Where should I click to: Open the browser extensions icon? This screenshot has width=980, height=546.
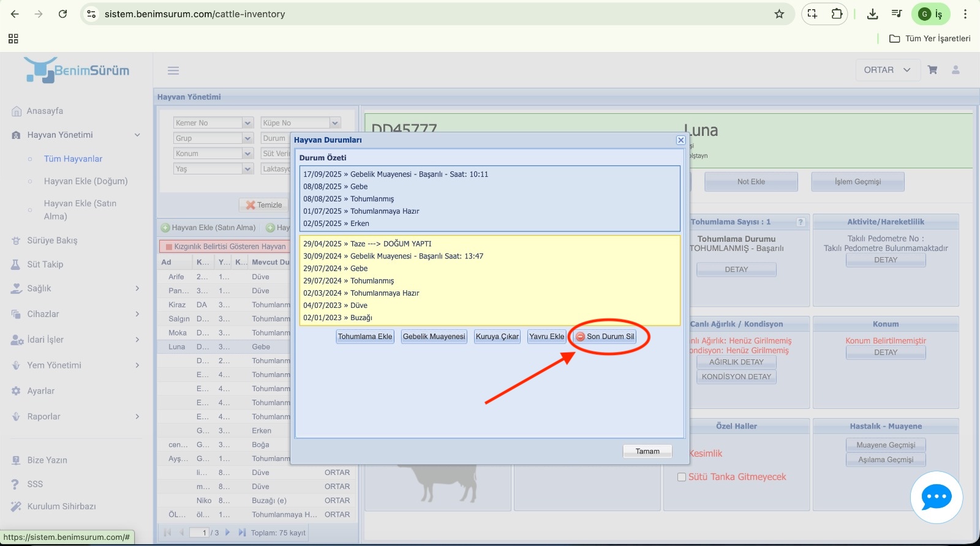(x=837, y=14)
